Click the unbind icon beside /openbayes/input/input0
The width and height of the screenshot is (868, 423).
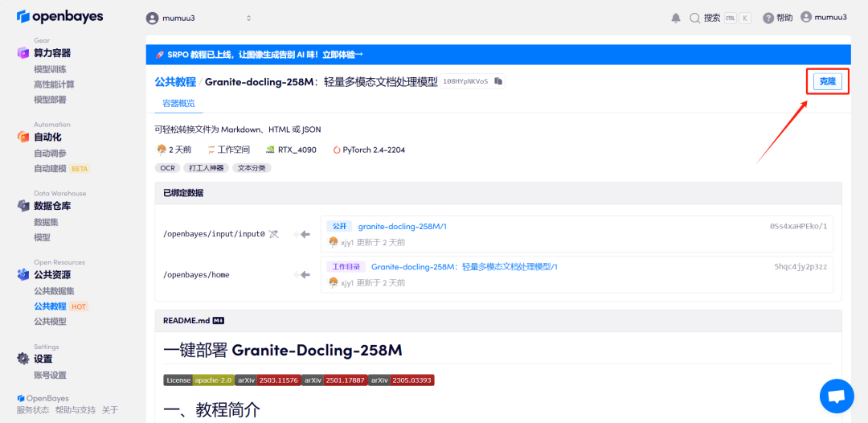tap(273, 234)
